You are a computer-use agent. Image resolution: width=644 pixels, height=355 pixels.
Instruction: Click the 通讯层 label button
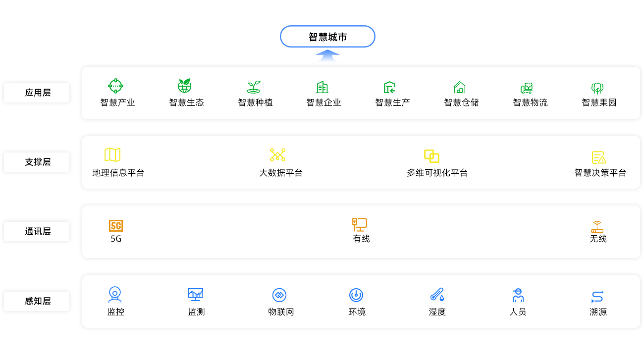pyautogui.click(x=36, y=231)
